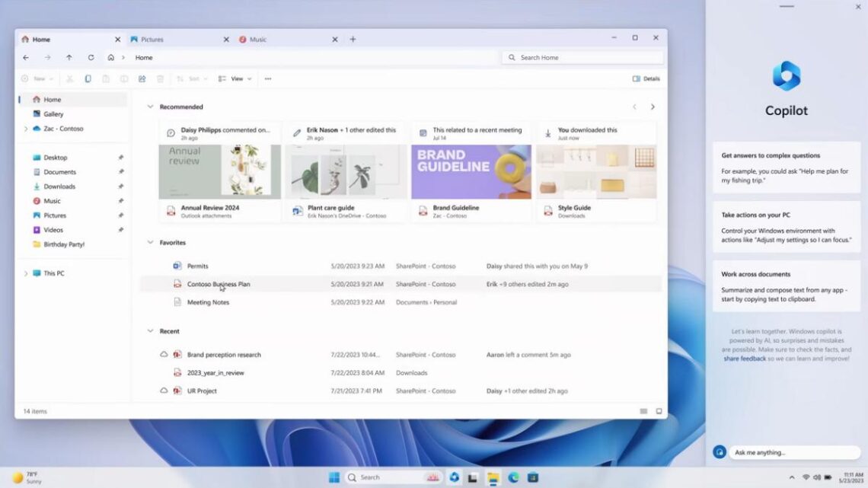The image size is (868, 488).
Task: Click the Copilot icon in taskbar
Action: point(455,477)
